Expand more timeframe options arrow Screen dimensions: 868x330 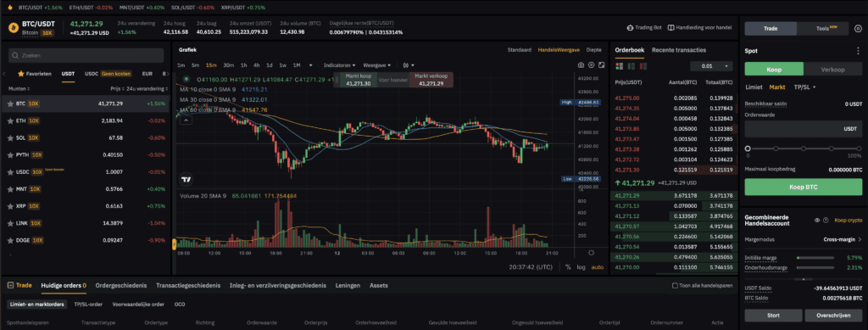[x=311, y=65]
